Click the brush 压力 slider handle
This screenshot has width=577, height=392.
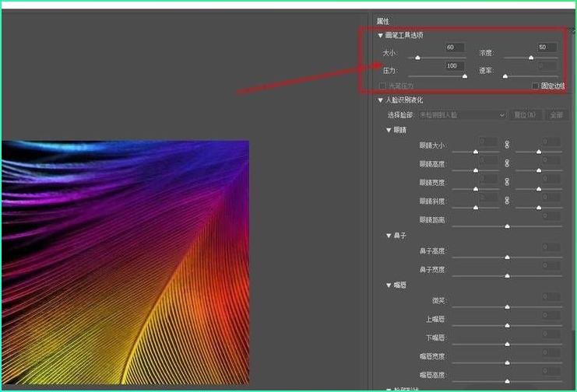pos(465,76)
